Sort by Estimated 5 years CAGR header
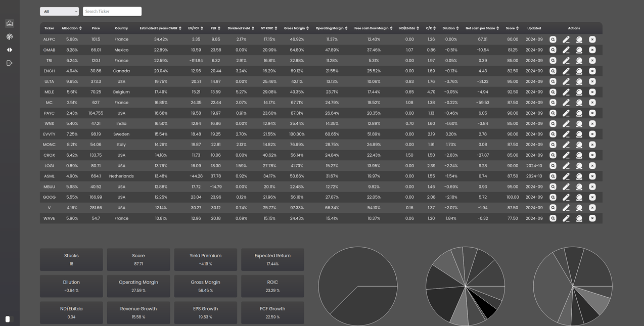The image size is (644, 326). point(160,28)
